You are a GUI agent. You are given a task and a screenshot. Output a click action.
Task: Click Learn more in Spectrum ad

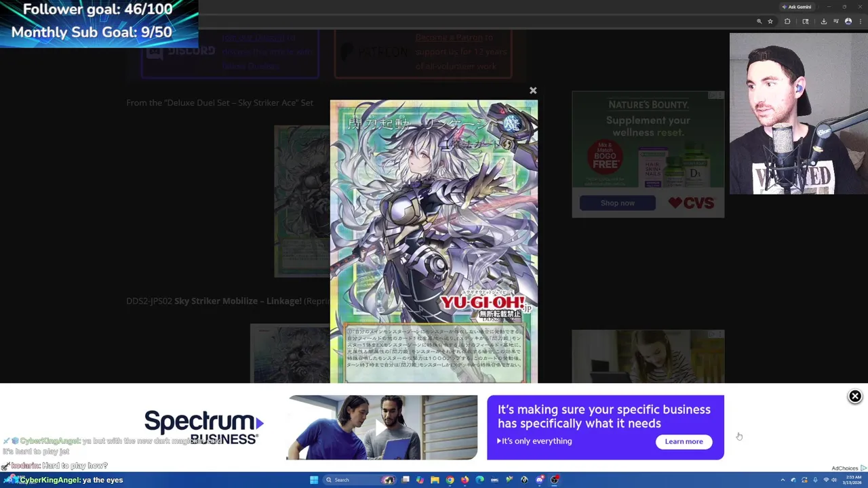pyautogui.click(x=684, y=441)
